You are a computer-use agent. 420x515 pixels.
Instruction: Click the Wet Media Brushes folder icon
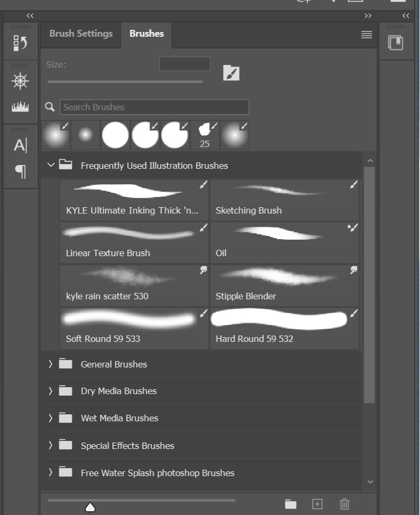pyautogui.click(x=65, y=418)
